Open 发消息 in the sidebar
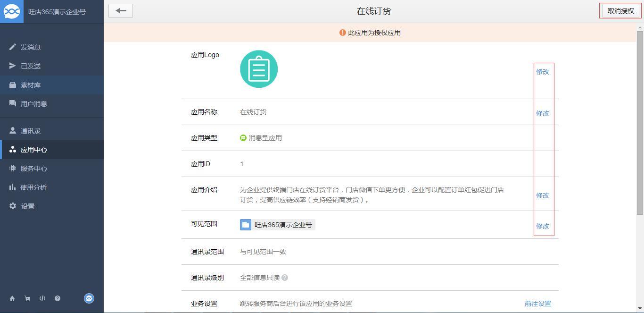The width and height of the screenshot is (644, 313). point(31,47)
